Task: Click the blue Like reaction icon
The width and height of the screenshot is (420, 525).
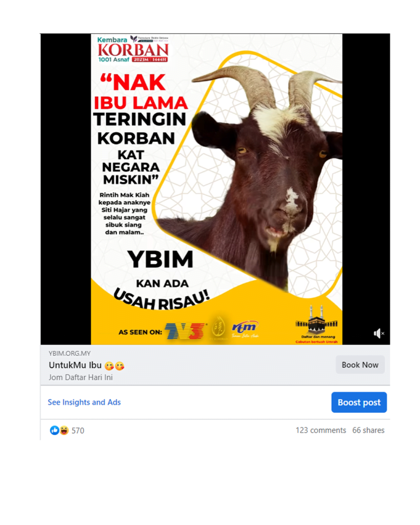Action: click(54, 430)
